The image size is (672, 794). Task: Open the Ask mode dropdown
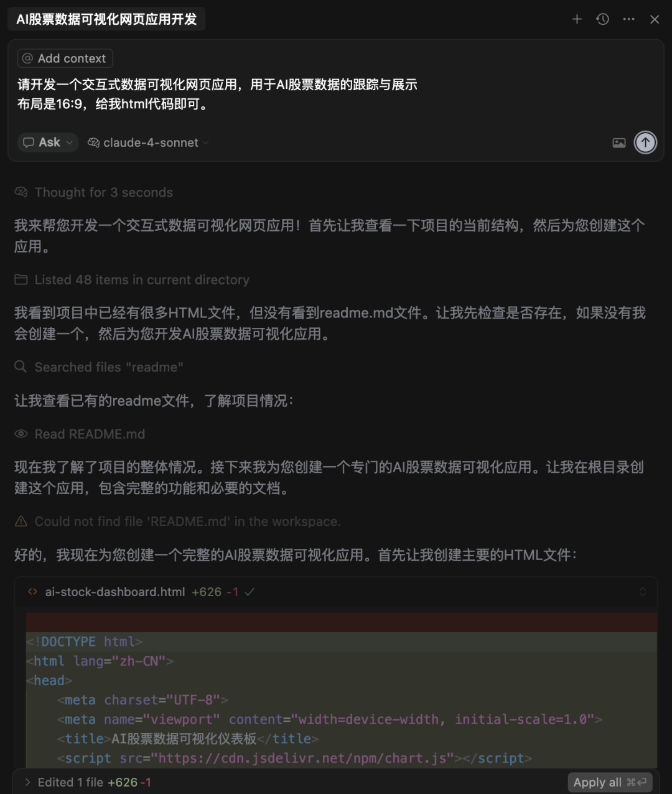click(x=48, y=142)
